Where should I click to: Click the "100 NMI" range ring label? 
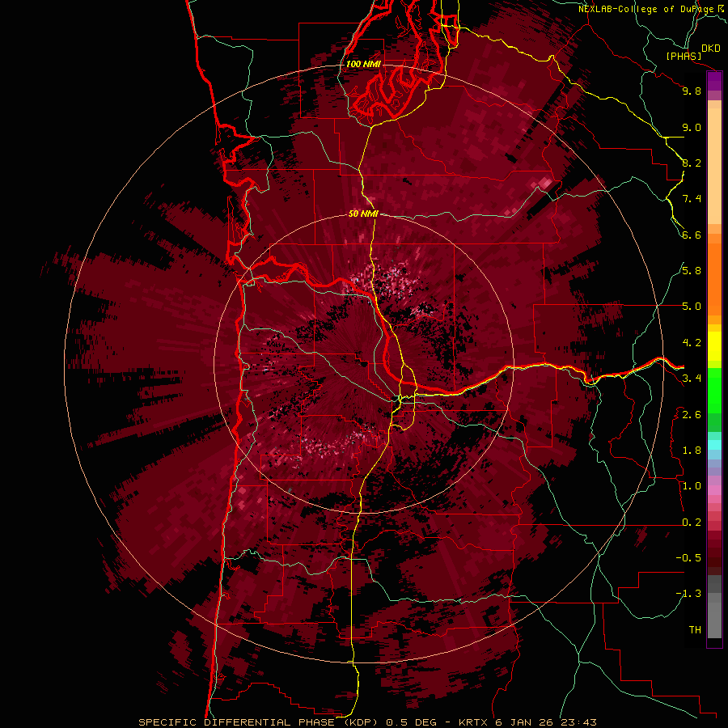pos(363,64)
